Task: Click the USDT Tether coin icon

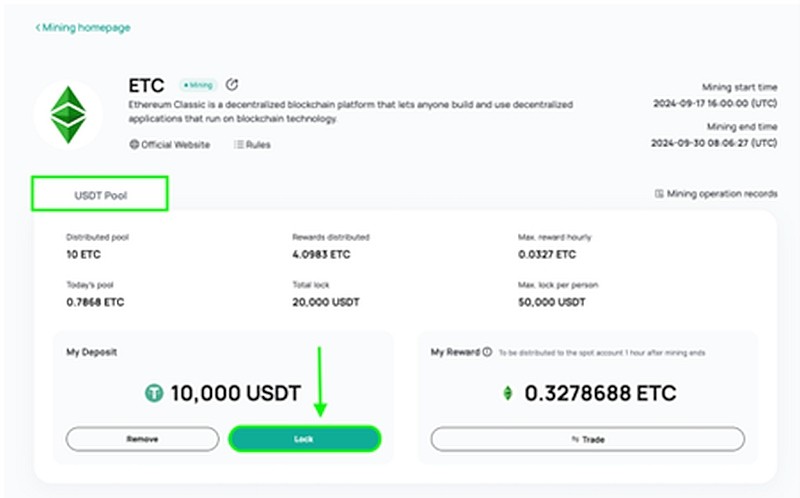Action: click(154, 393)
